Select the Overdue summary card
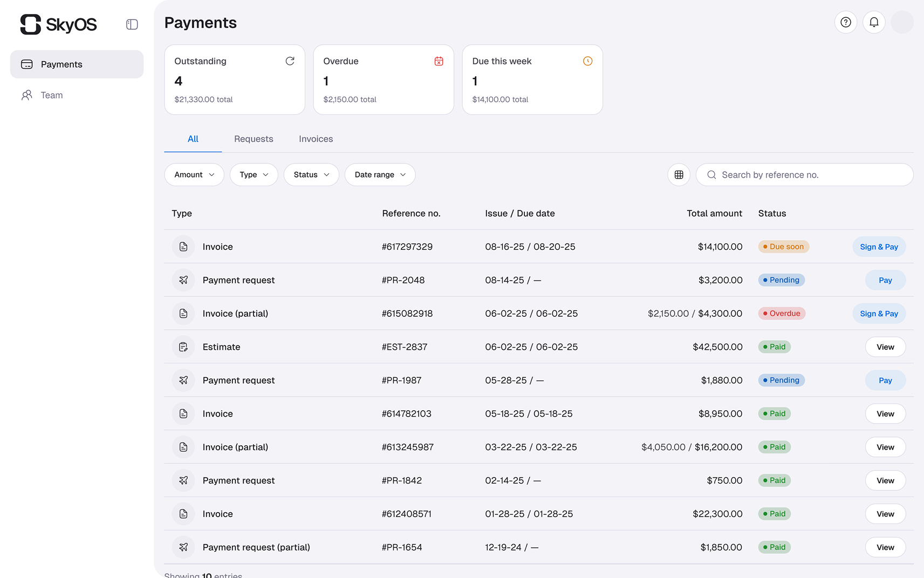924x578 pixels. point(384,79)
